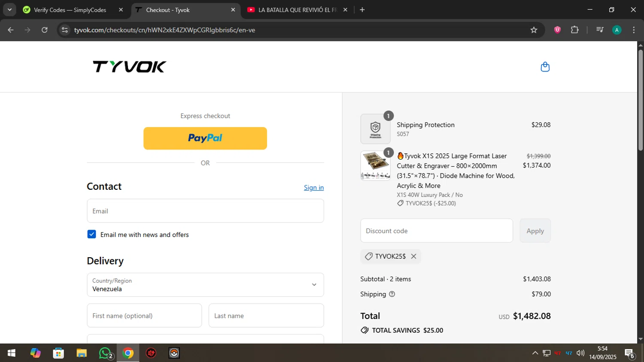
Task: Open the browser extensions puzzle icon
Action: [x=574, y=30]
